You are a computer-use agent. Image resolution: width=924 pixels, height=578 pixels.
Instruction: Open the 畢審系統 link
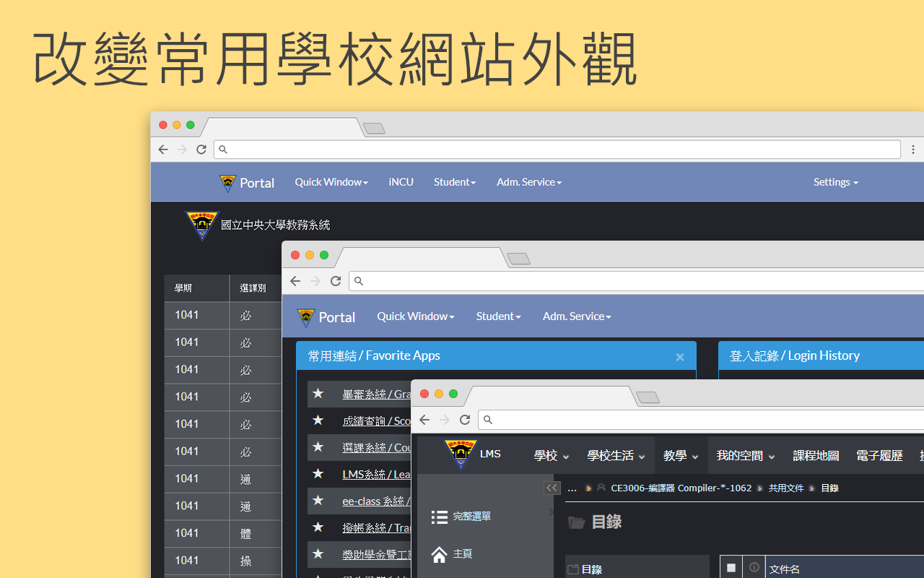(377, 394)
